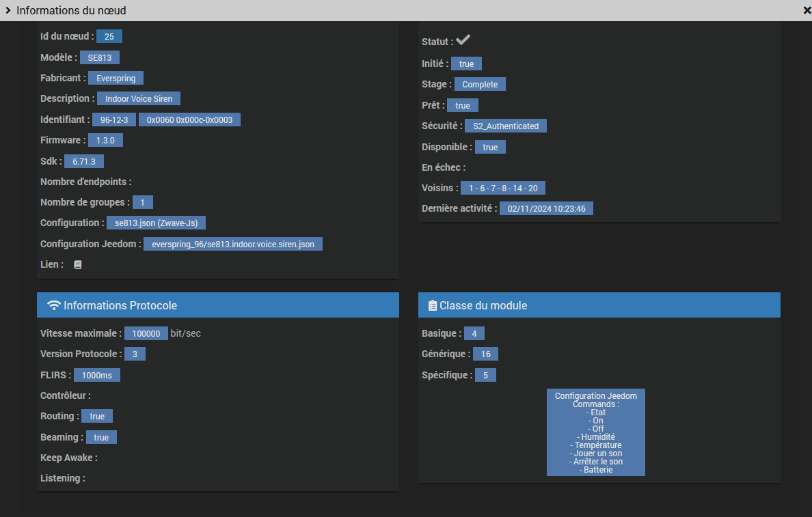The width and height of the screenshot is (812, 517).
Task: Open the Lien documentation book icon
Action: point(78,264)
